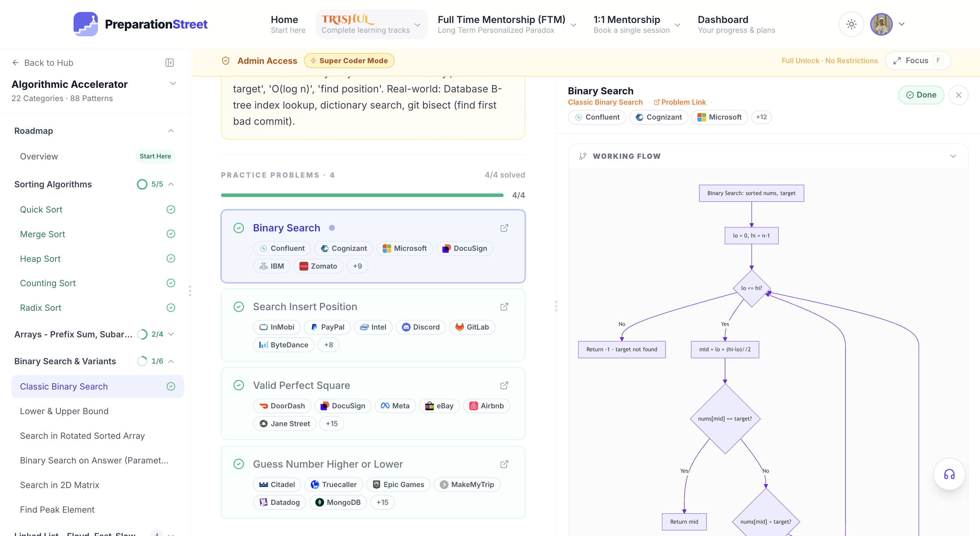The image size is (980, 536).
Task: Open the user profile avatar
Action: coord(881,24)
